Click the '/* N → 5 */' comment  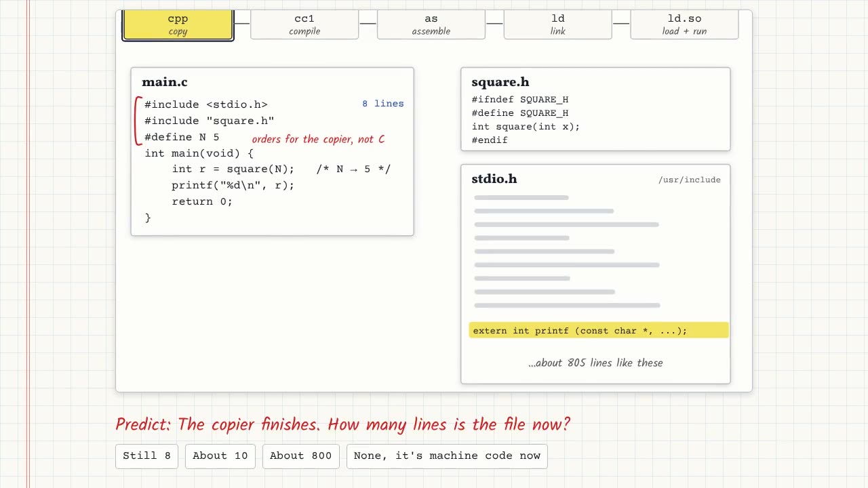point(353,169)
